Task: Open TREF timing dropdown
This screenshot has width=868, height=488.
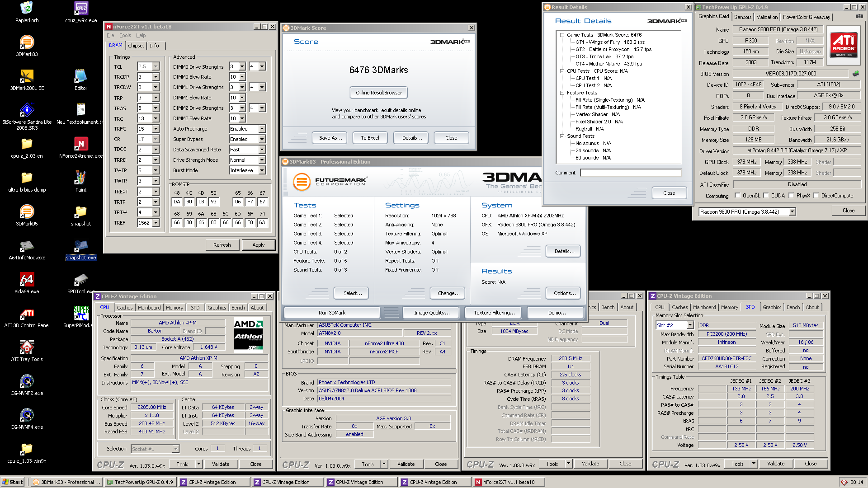Action: [156, 223]
